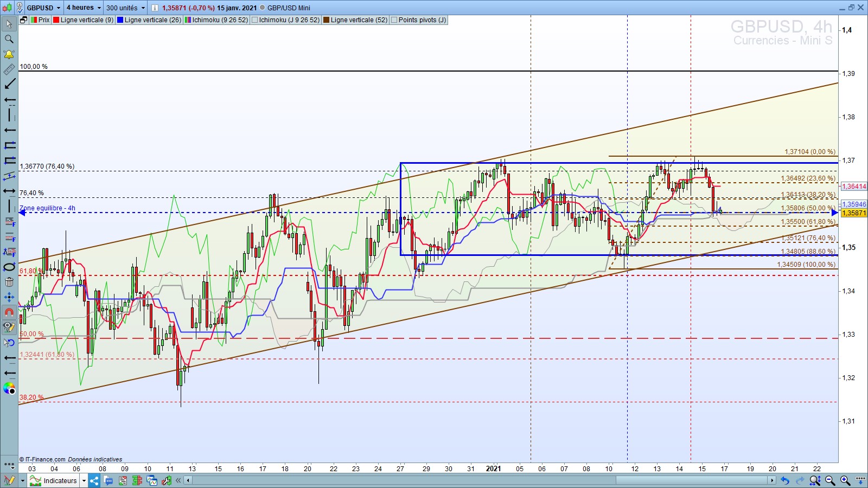The width and height of the screenshot is (868, 488).
Task: Open the '300 unités' dropdown
Action: 126,8
